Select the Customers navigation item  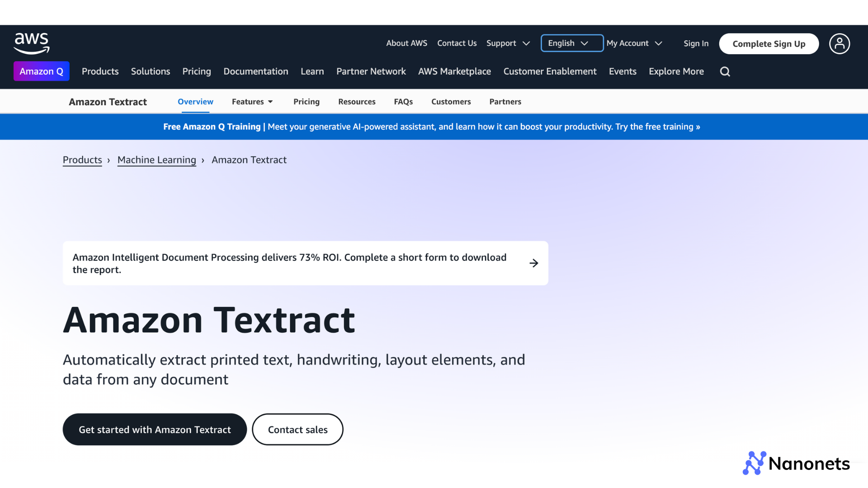point(451,102)
